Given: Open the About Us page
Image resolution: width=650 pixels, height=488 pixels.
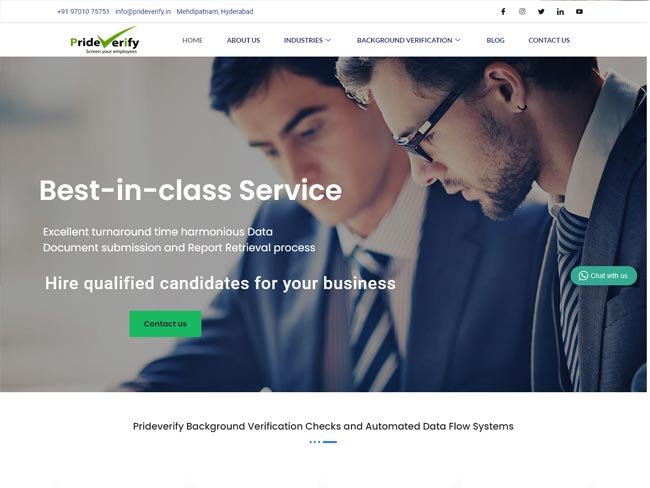Looking at the screenshot, I should point(243,40).
